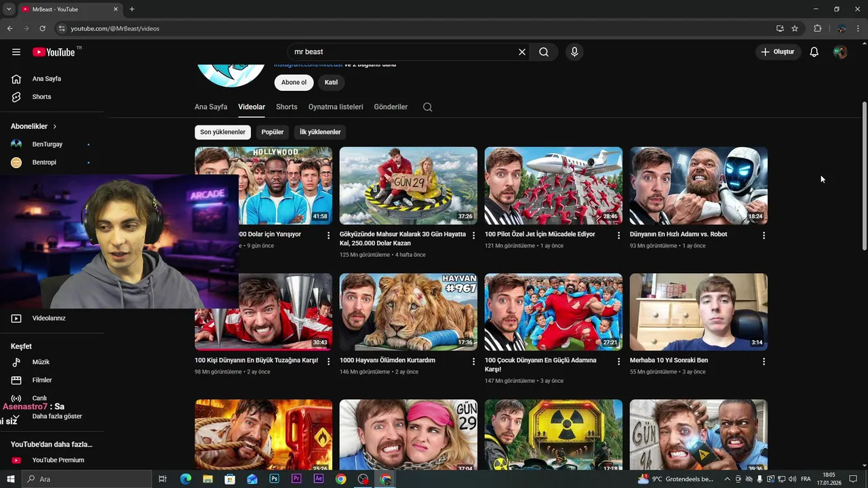Open options for Dünyanın En Hızlı Adamı video
Screen dimensions: 868x488
[764, 235]
